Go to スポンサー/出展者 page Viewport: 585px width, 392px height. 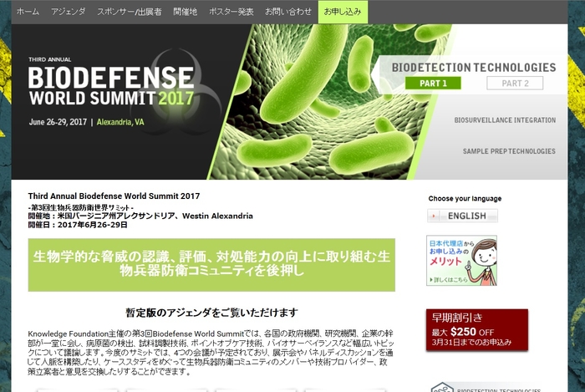click(x=129, y=12)
